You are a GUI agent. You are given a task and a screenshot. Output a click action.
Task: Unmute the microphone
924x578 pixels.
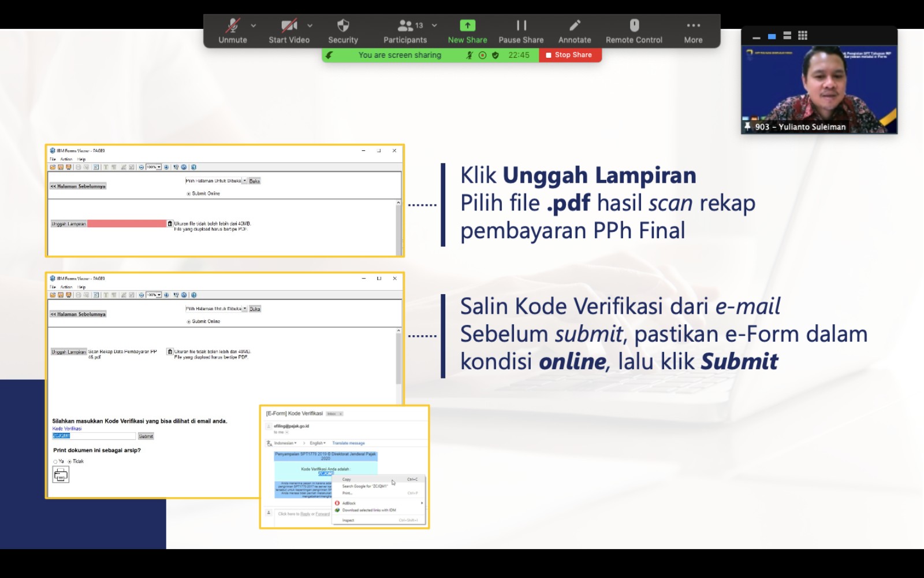pyautogui.click(x=233, y=31)
